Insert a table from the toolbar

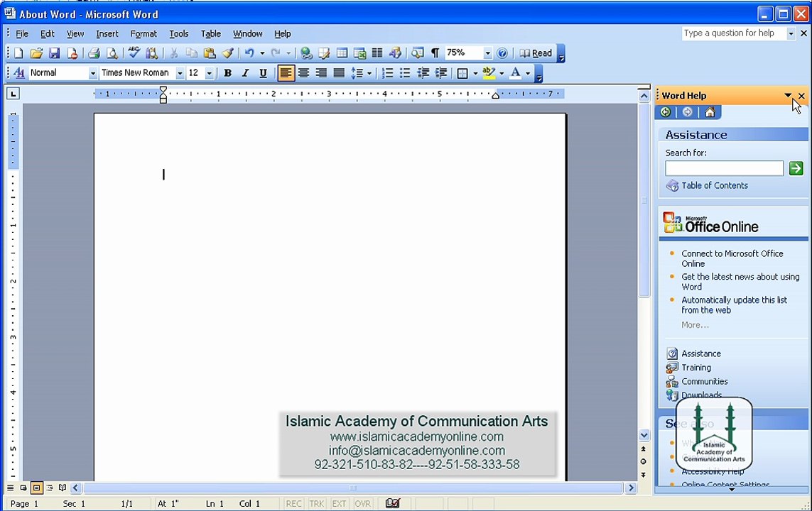click(x=342, y=53)
